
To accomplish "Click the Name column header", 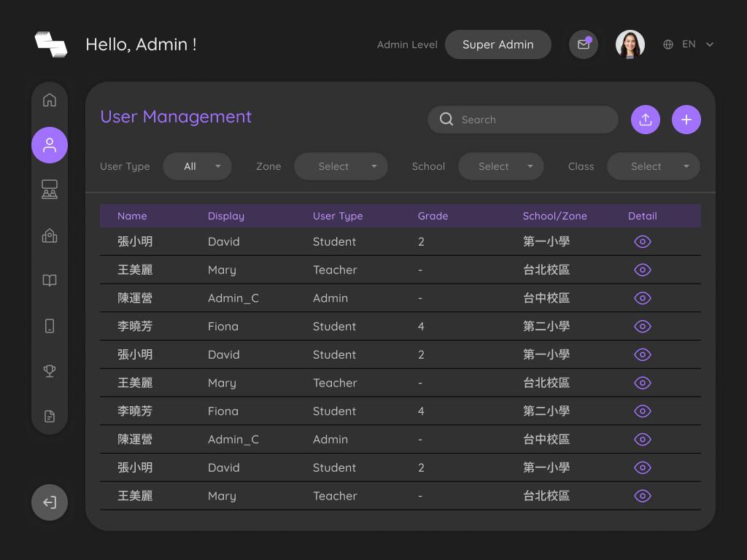I will tap(132, 216).
